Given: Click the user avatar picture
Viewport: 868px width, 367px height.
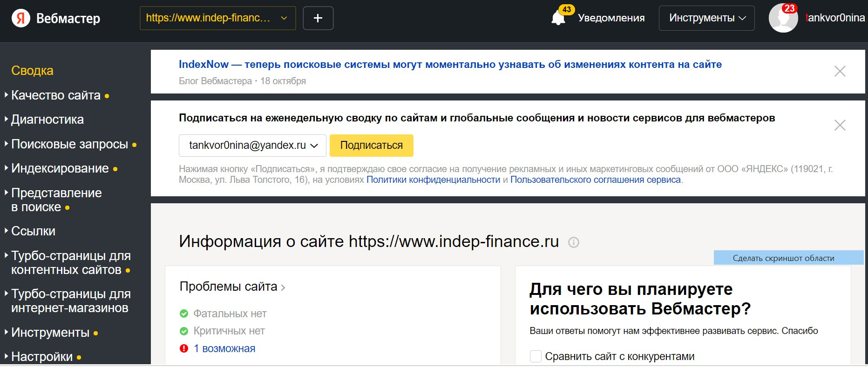Looking at the screenshot, I should (783, 18).
